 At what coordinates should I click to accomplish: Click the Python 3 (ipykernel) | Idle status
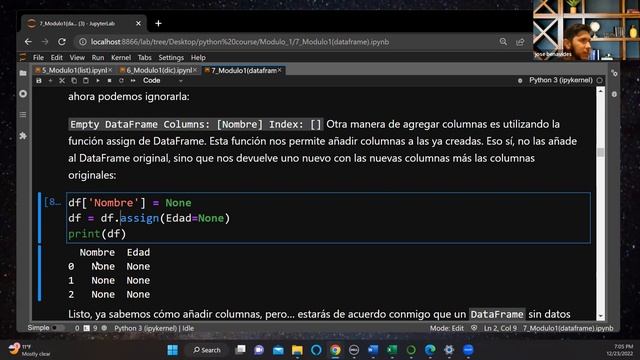[x=154, y=328]
